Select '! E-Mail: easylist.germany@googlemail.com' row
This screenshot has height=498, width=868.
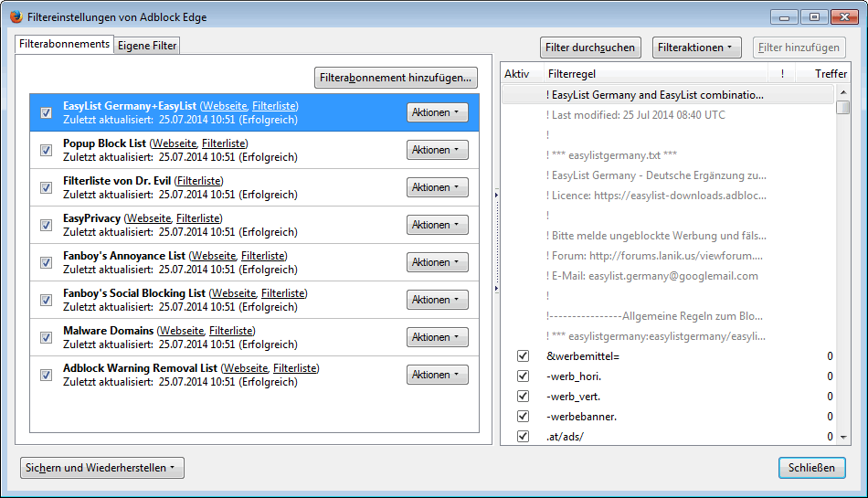click(668, 276)
